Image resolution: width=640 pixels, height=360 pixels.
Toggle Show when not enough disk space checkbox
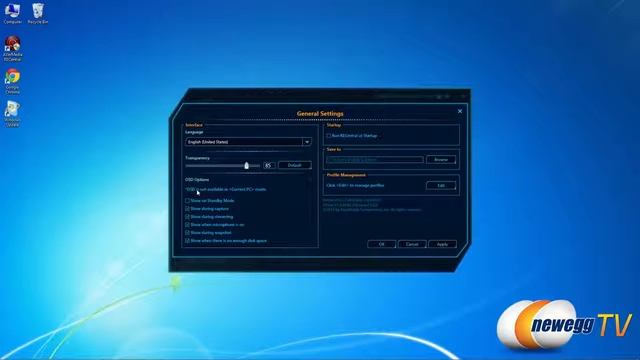pos(187,241)
